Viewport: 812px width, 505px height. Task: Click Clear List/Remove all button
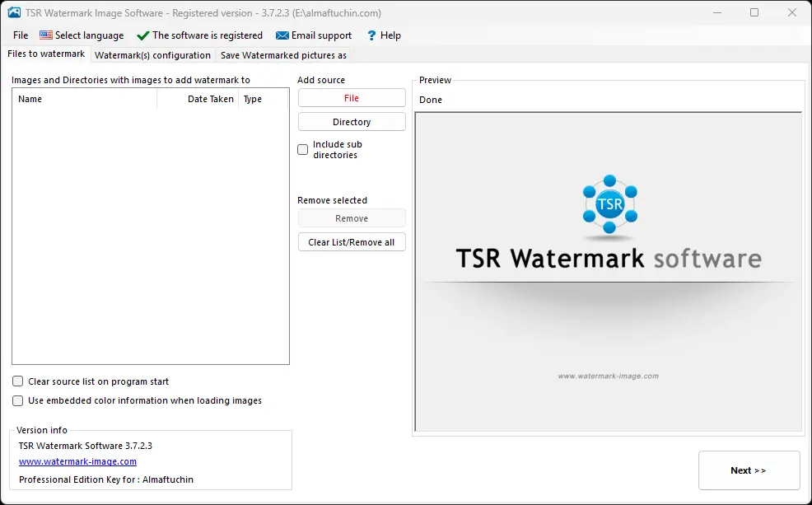pyautogui.click(x=352, y=242)
